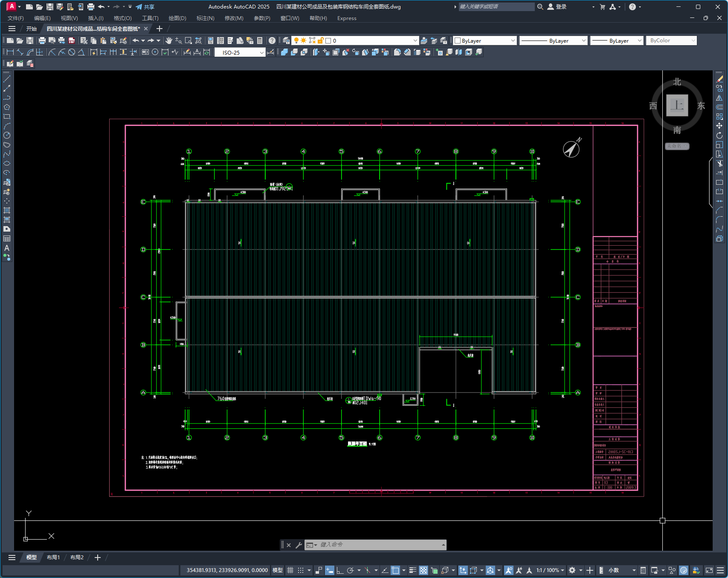Toggle object snap in status bar
The image size is (728, 578).
[395, 570]
